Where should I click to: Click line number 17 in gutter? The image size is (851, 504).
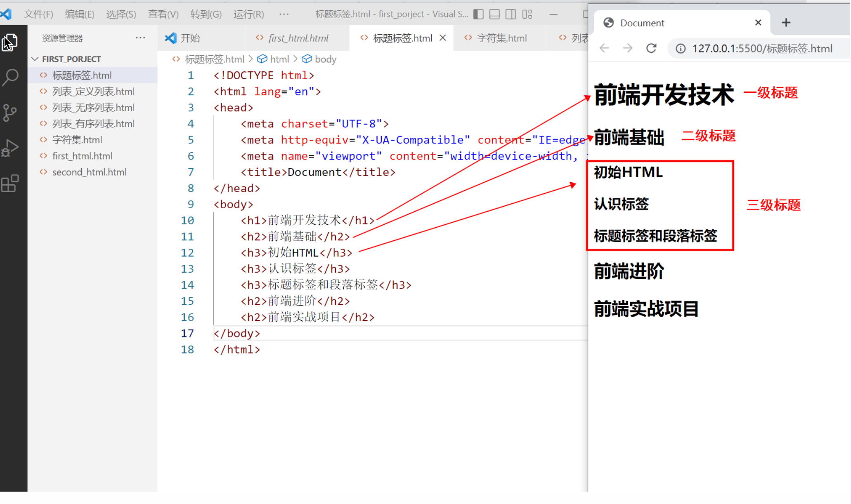[187, 333]
